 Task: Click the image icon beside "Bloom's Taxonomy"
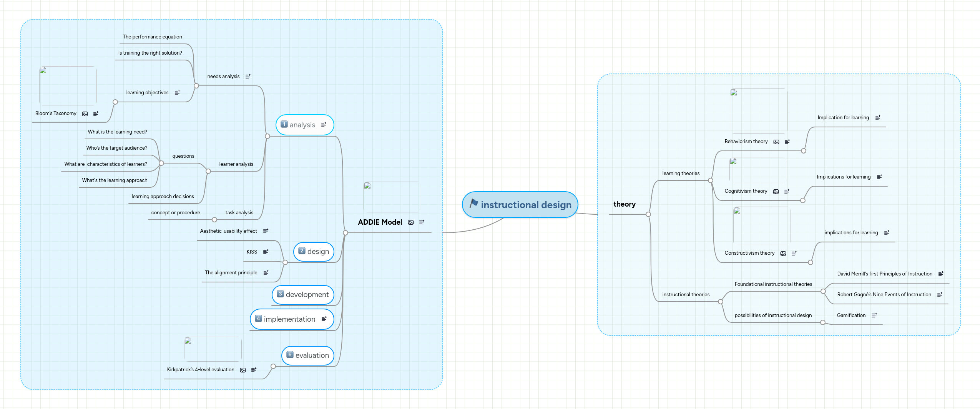(x=84, y=114)
